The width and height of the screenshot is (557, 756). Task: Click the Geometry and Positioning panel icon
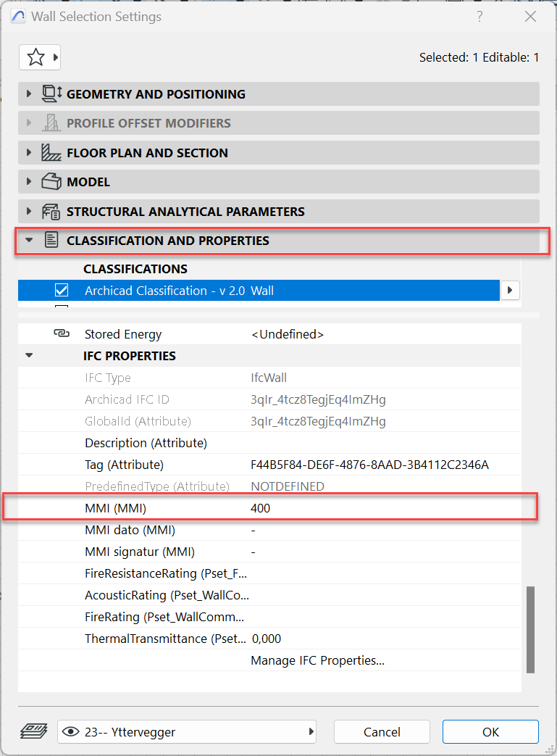pyautogui.click(x=51, y=94)
